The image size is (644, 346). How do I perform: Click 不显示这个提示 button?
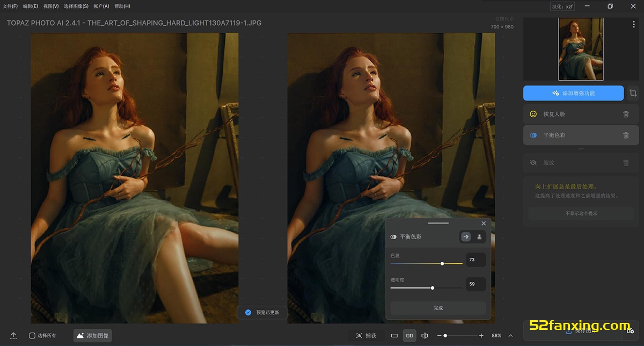[x=581, y=213]
